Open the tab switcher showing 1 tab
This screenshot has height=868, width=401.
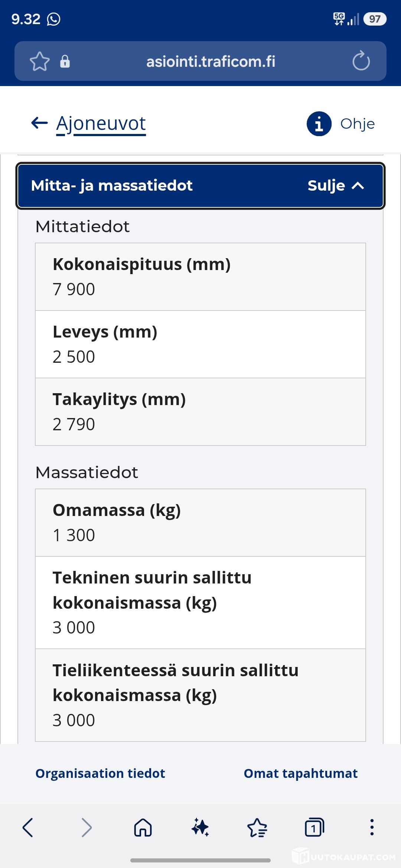point(314,827)
